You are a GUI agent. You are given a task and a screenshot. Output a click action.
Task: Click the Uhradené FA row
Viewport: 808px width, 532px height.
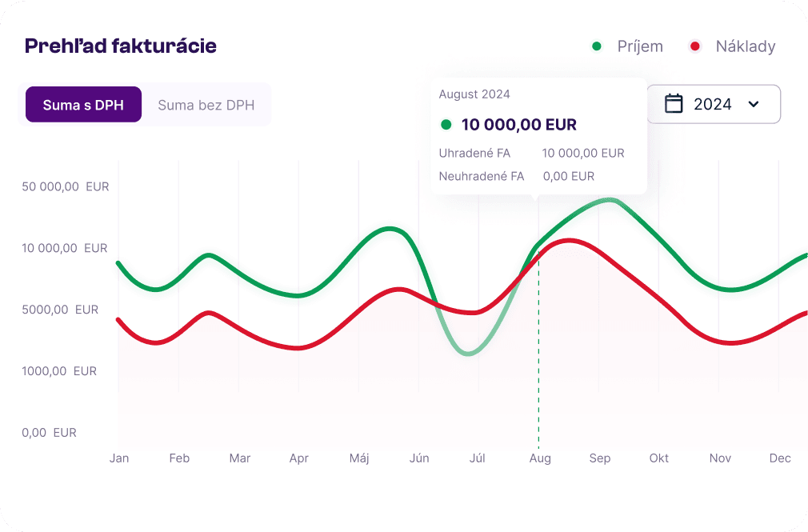(531, 153)
